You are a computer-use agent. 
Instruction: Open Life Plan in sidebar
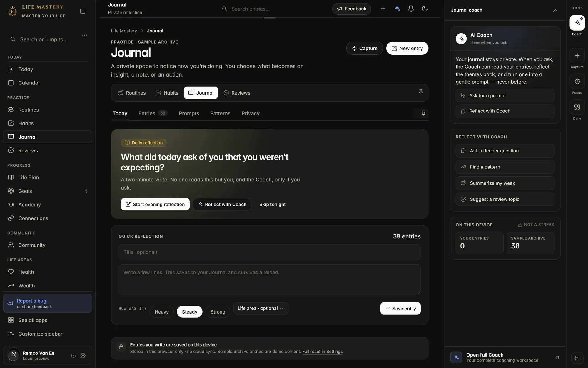click(48, 177)
